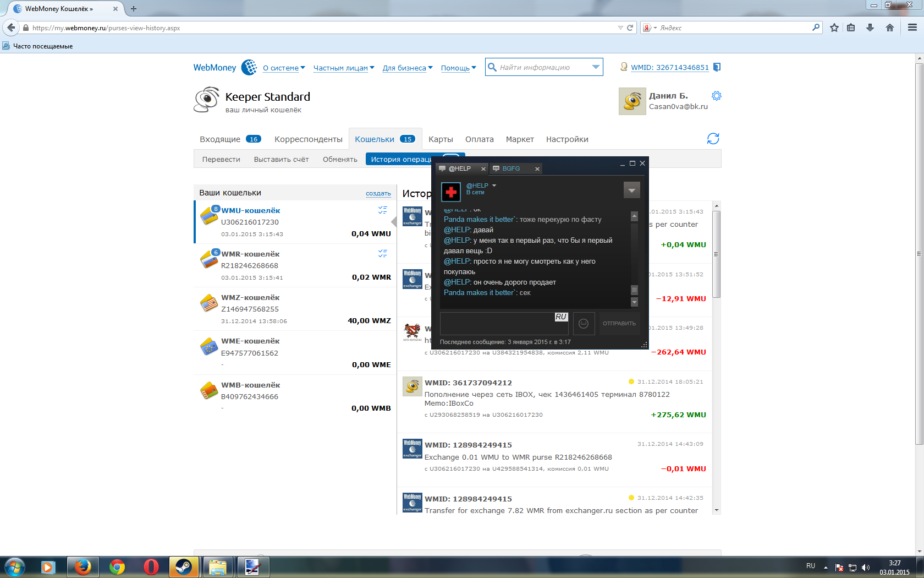Click the Windows Start button
The image size is (924, 578).
coord(15,567)
